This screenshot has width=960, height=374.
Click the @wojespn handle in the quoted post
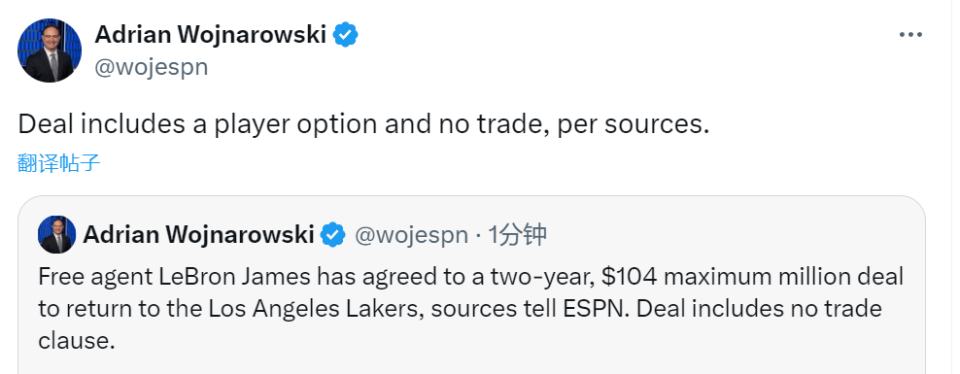pos(411,235)
